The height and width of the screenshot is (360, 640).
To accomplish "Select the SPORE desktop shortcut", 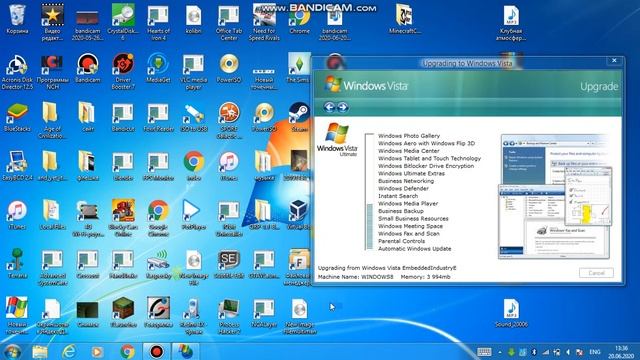I will point(229,120).
